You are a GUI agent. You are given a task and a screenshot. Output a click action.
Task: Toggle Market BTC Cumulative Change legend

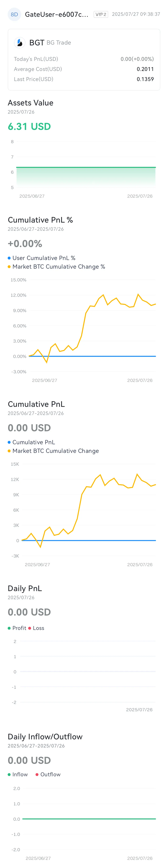53,451
